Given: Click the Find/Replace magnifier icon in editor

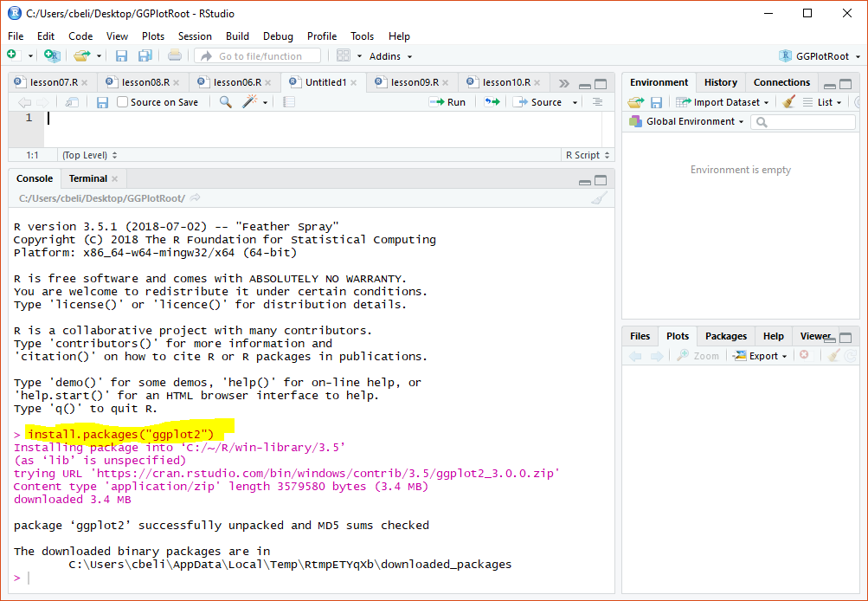Looking at the screenshot, I should click(x=225, y=102).
